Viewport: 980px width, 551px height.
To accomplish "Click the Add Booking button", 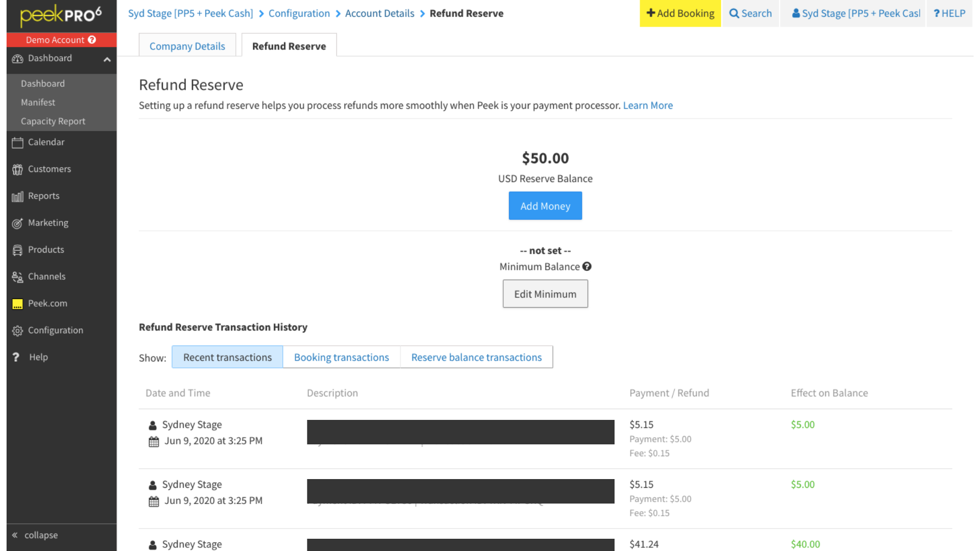I will coord(680,13).
